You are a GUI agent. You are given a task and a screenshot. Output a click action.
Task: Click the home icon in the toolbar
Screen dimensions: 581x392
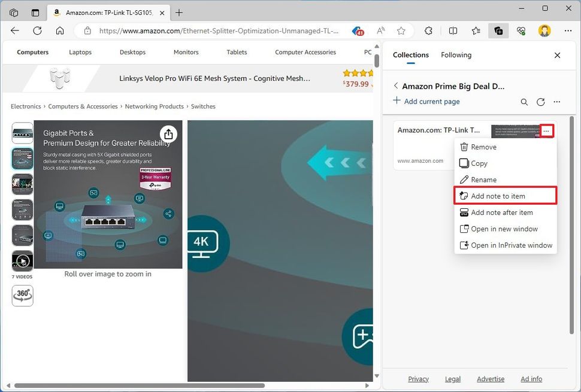(x=60, y=31)
